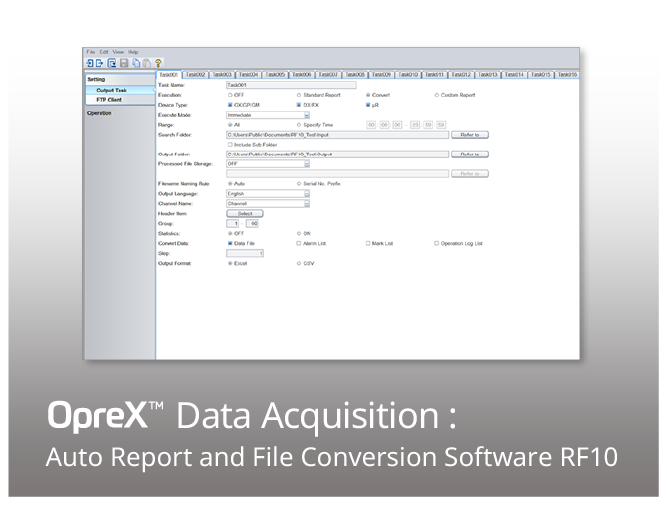Switch to the Task010 tab
Screen dimensions: 667x505
pyautogui.click(x=408, y=75)
